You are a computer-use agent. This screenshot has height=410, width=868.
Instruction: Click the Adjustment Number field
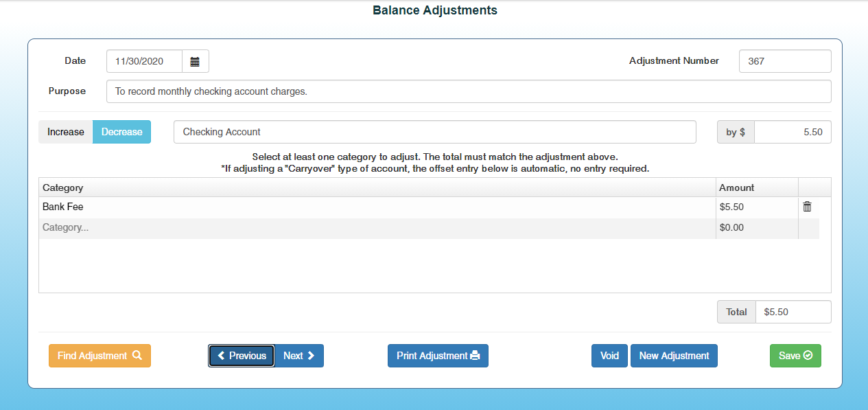tap(784, 61)
